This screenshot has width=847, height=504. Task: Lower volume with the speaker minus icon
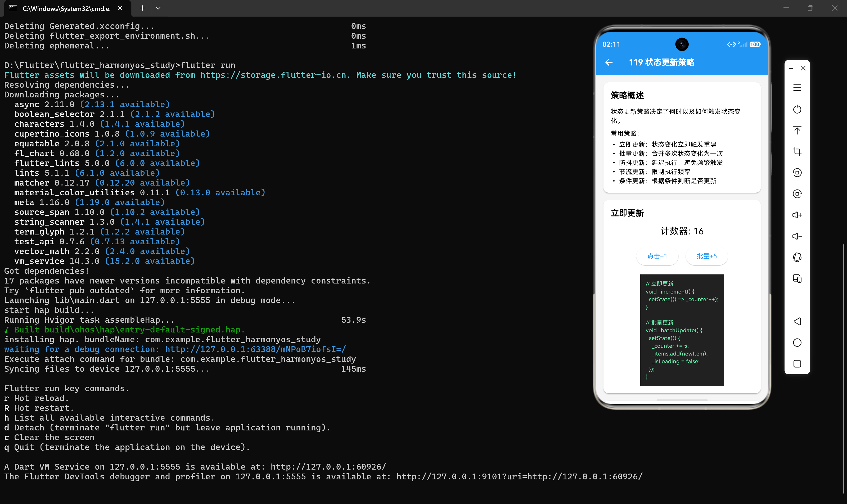pyautogui.click(x=797, y=236)
